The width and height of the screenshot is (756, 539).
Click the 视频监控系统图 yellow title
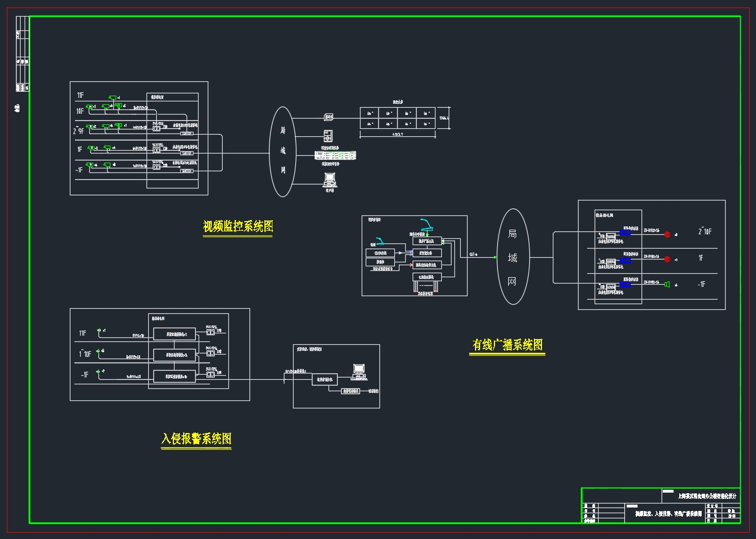(x=238, y=226)
